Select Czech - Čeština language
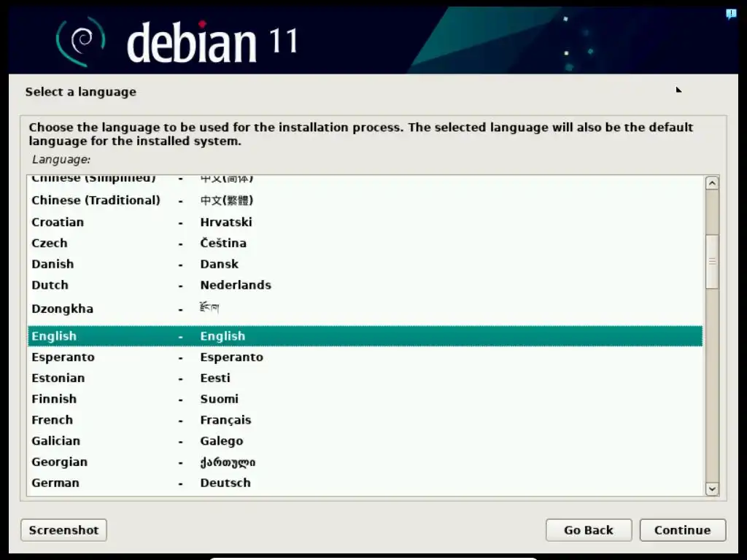This screenshot has width=747, height=560. click(365, 243)
